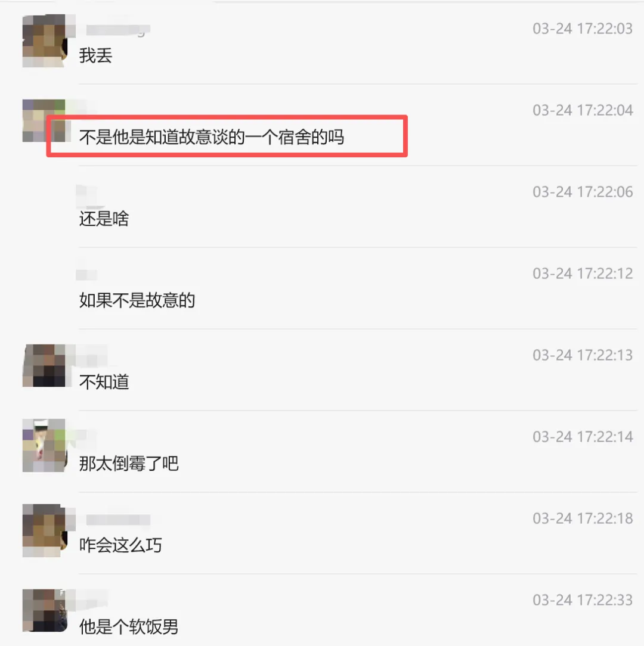This screenshot has width=644, height=646.
Task: Click the highlighted message 不是他是知道故意谈的一个宿舍的吗
Action: (212, 137)
